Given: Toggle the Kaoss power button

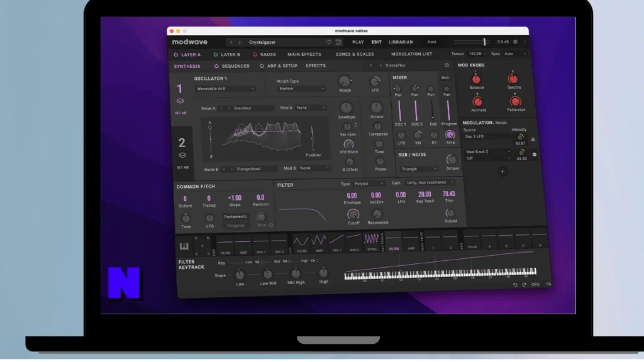Looking at the screenshot, I should click(255, 55).
